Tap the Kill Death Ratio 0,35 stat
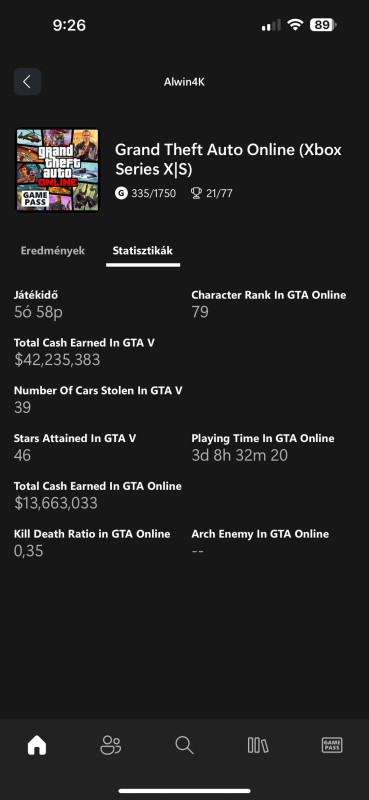 coord(92,543)
